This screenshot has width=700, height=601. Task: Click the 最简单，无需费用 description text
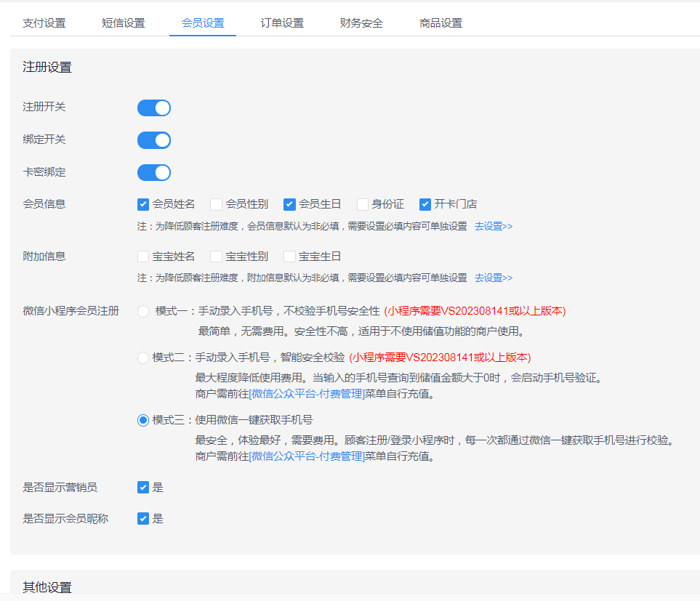362,331
